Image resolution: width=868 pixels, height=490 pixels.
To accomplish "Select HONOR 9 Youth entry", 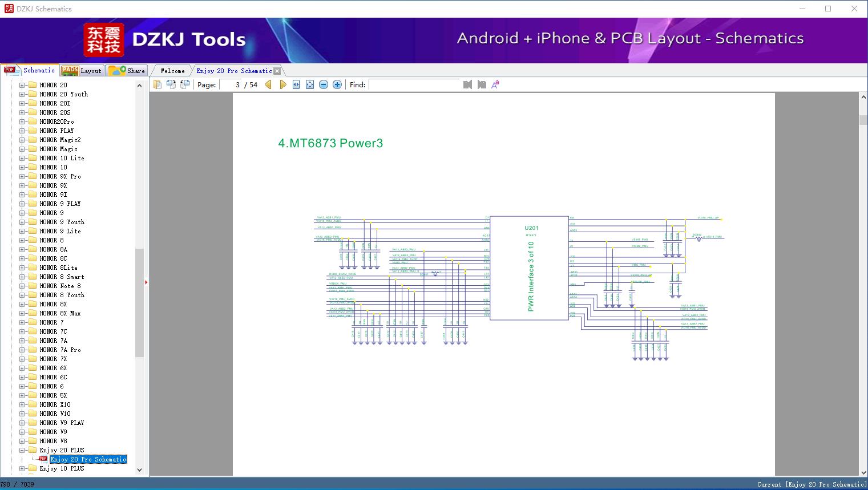I will click(x=62, y=222).
